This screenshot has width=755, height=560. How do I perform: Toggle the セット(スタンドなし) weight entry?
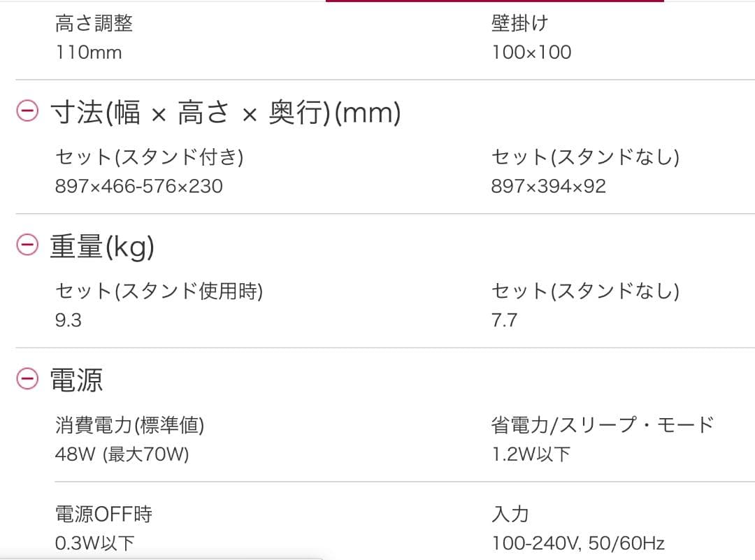[x=584, y=291]
